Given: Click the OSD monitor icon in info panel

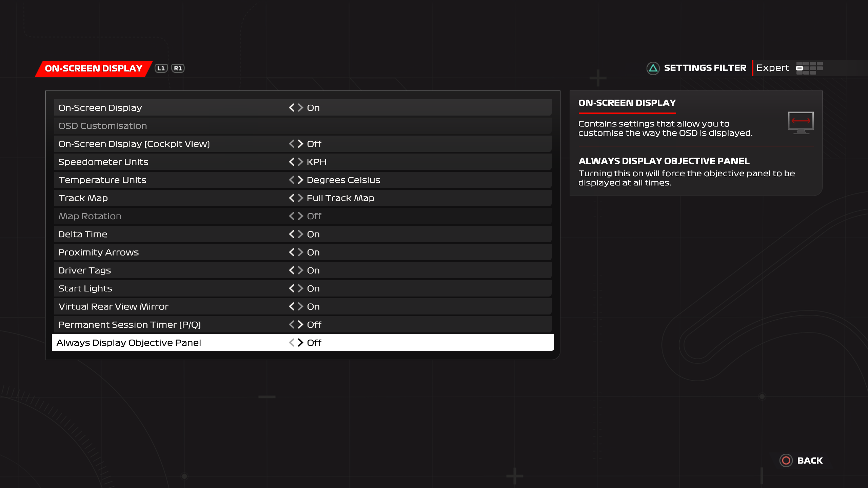Looking at the screenshot, I should click(x=801, y=123).
